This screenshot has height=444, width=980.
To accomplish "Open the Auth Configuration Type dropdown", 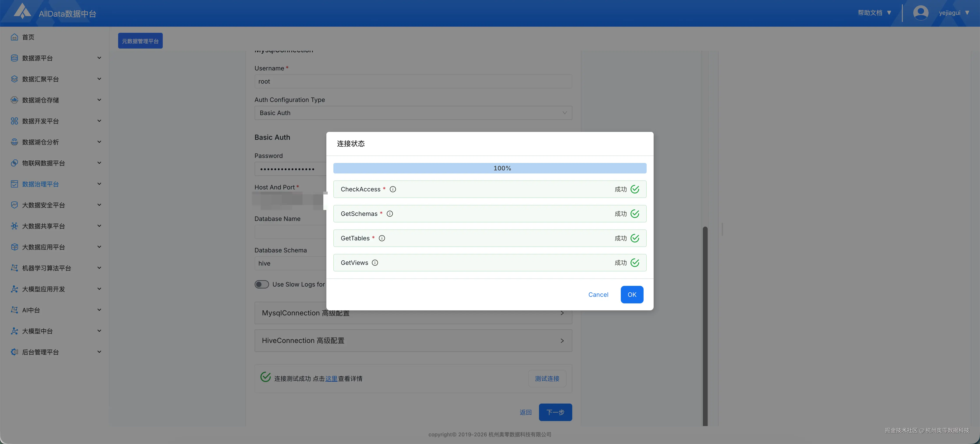I will click(413, 113).
